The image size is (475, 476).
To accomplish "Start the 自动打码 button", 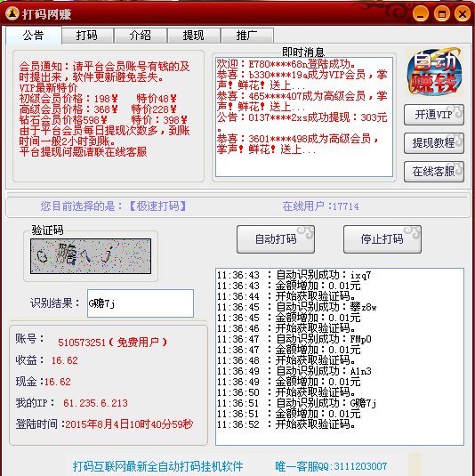I will click(x=276, y=239).
